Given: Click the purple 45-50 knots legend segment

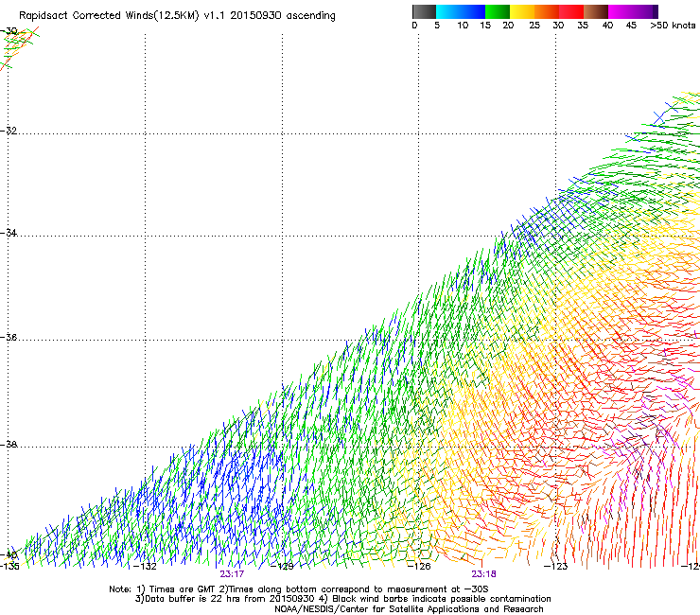Looking at the screenshot, I should [645, 11].
